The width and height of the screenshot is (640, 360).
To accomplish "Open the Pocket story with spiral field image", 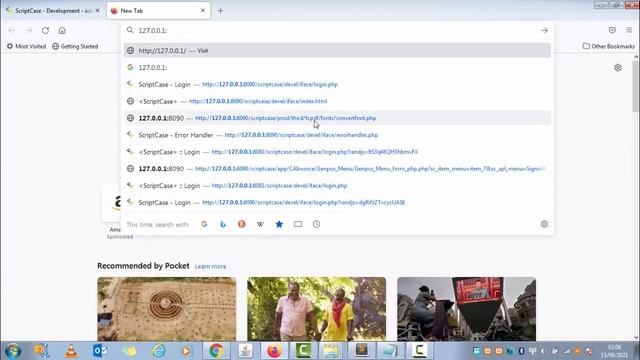I will coord(167,309).
